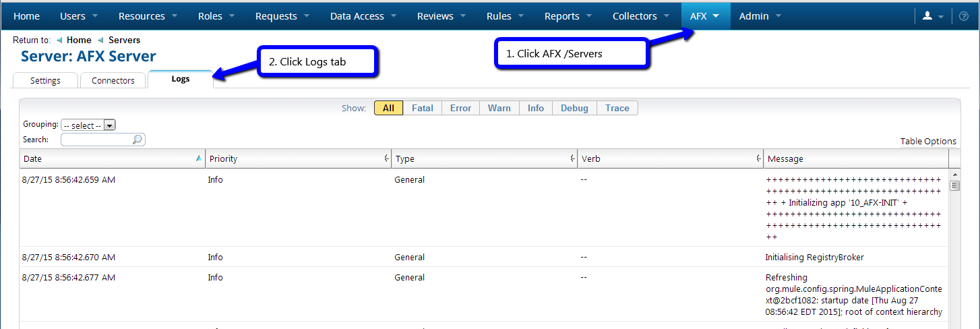Click the log table scrollbar up arrow
Screen dimensions: 980x329
click(x=954, y=175)
